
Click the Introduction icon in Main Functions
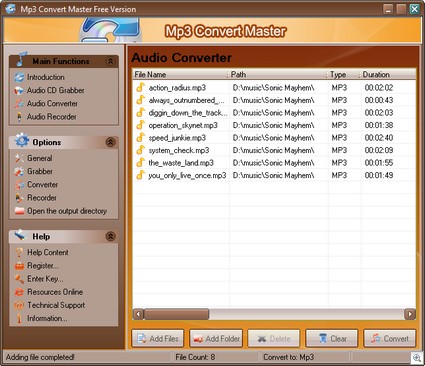click(x=19, y=77)
